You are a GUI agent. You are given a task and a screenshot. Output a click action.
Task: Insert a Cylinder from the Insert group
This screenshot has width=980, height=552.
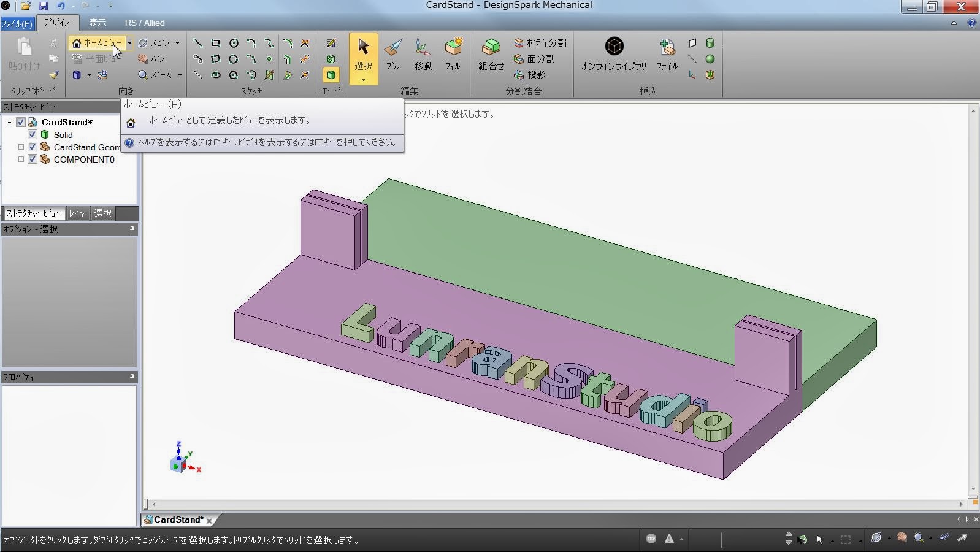click(710, 43)
